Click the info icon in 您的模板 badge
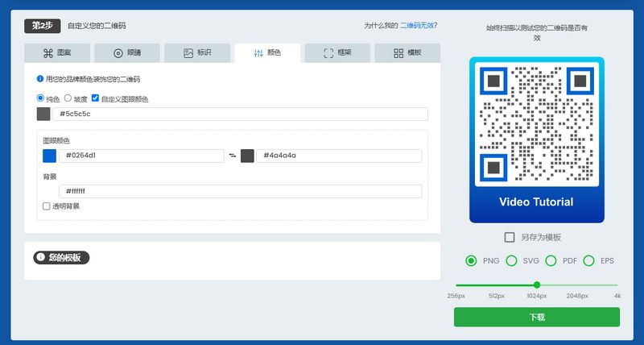Screen dimensions: 644x345 pos(40,257)
